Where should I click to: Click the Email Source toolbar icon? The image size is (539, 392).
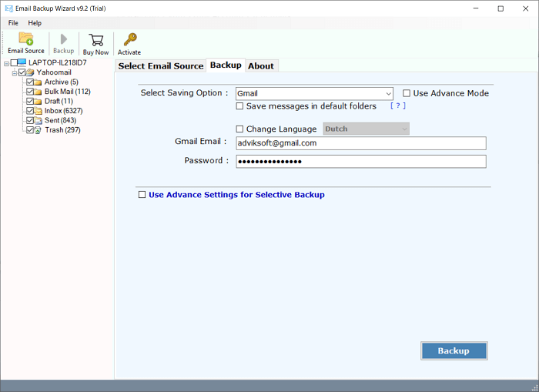pyautogui.click(x=26, y=39)
